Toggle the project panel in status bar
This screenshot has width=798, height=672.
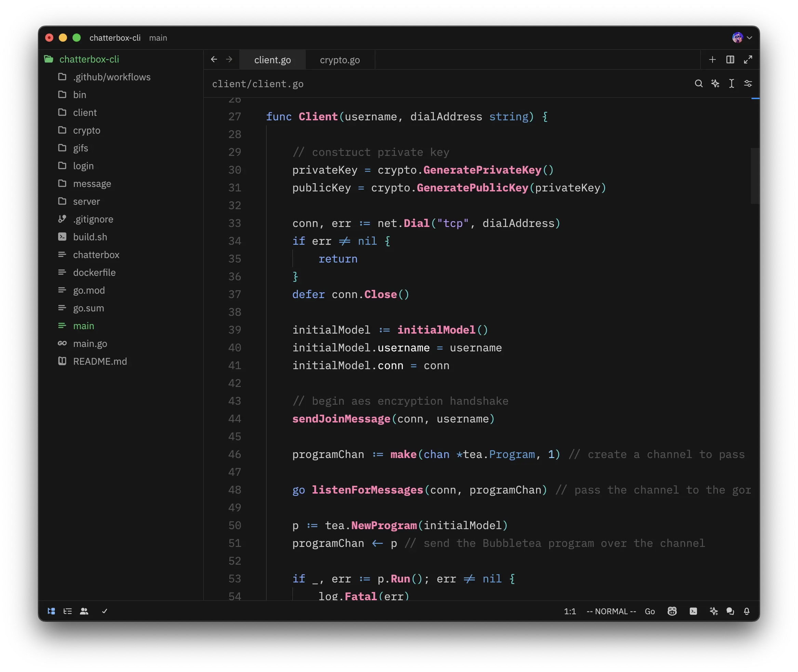point(51,611)
